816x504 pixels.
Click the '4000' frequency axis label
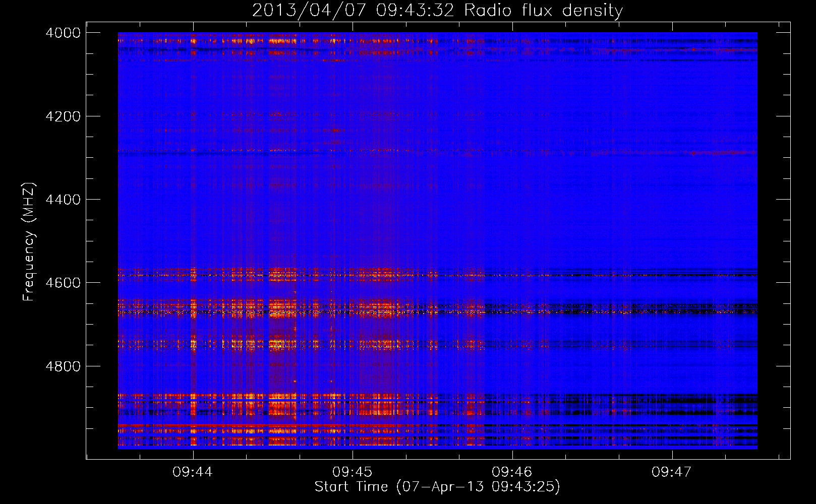63,33
